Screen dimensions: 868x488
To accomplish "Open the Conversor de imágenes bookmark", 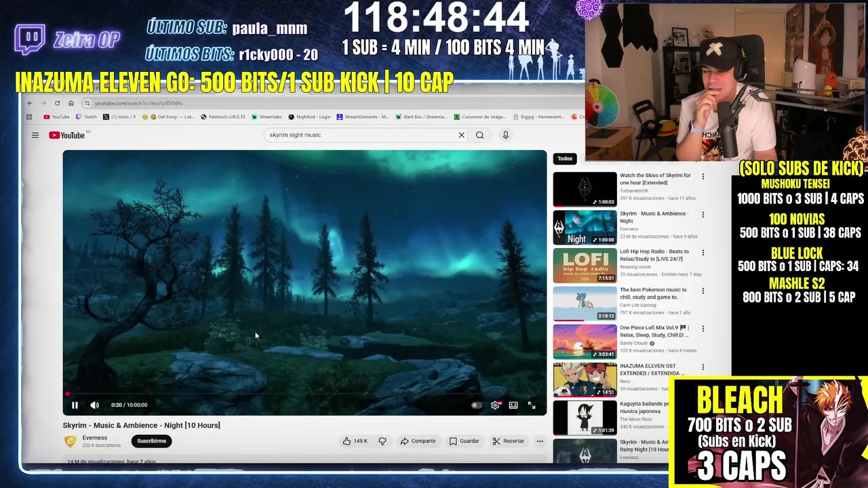I will tap(480, 117).
